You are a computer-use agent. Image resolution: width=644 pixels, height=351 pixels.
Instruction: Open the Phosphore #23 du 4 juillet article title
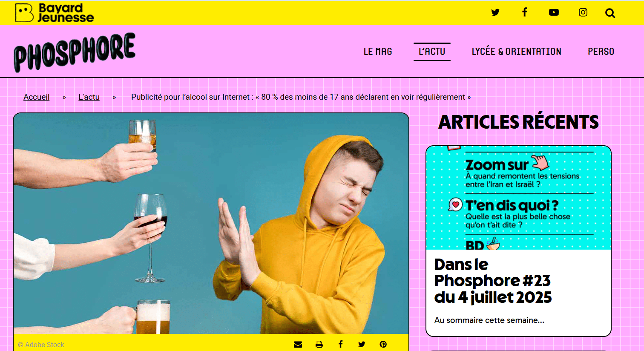pyautogui.click(x=493, y=281)
